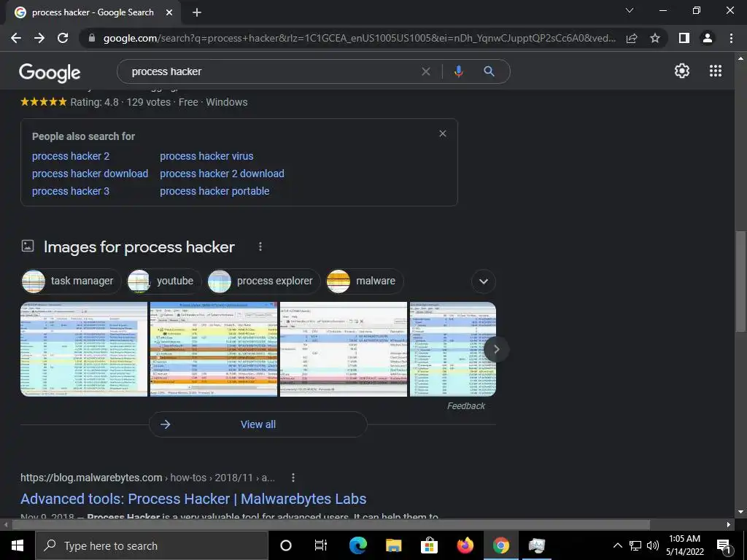Open the process hacker 2 suggestion
Screen dimensions: 747x560
click(x=71, y=156)
